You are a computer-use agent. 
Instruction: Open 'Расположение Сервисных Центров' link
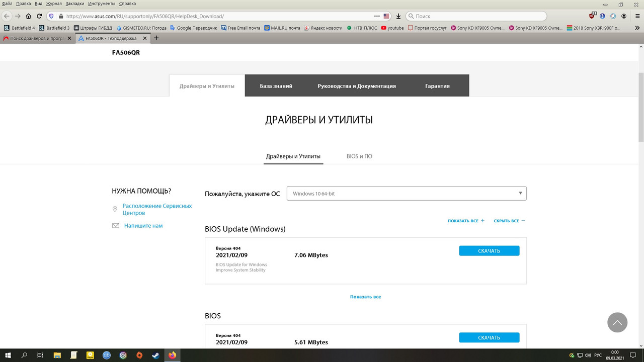(157, 209)
